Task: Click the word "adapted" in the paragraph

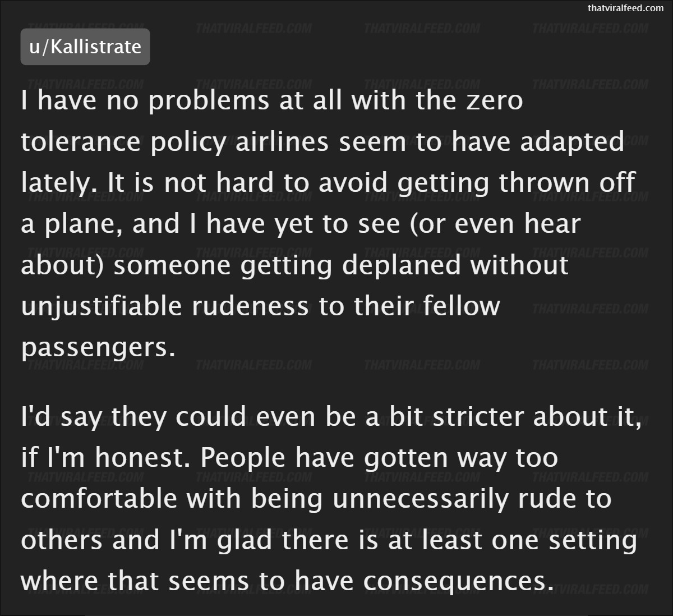Action: [x=572, y=142]
